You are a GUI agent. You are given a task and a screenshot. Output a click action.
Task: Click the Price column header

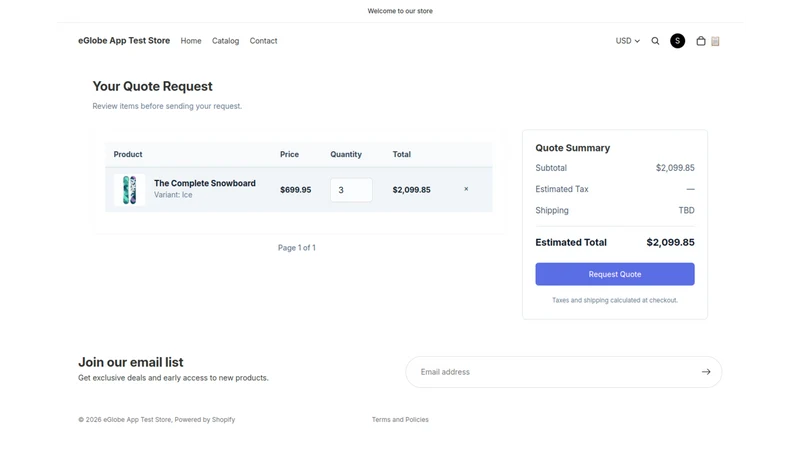(x=289, y=154)
